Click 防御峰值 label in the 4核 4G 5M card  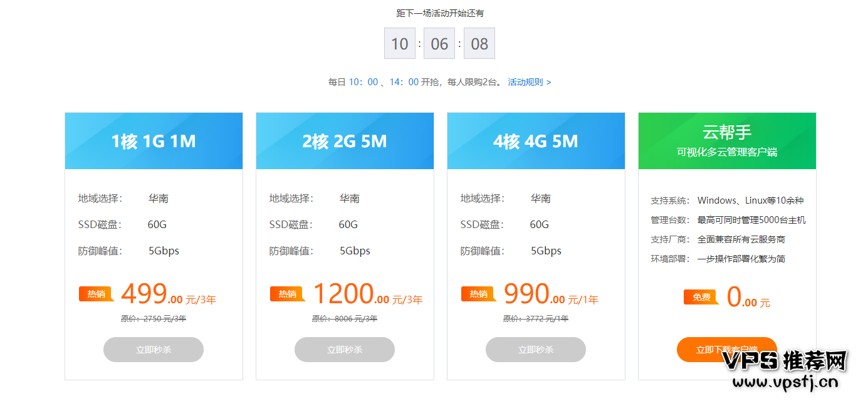click(x=483, y=251)
